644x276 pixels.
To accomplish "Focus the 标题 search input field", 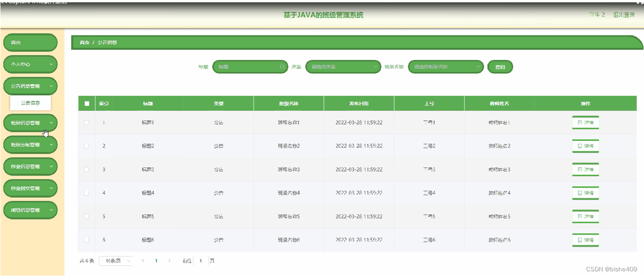I will (250, 67).
